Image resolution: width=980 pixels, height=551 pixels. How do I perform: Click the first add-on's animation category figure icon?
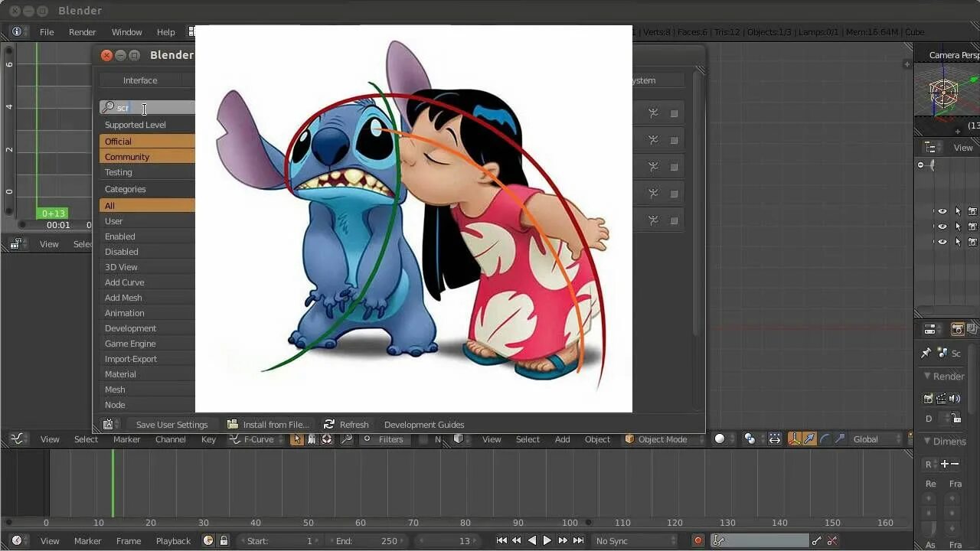point(653,113)
